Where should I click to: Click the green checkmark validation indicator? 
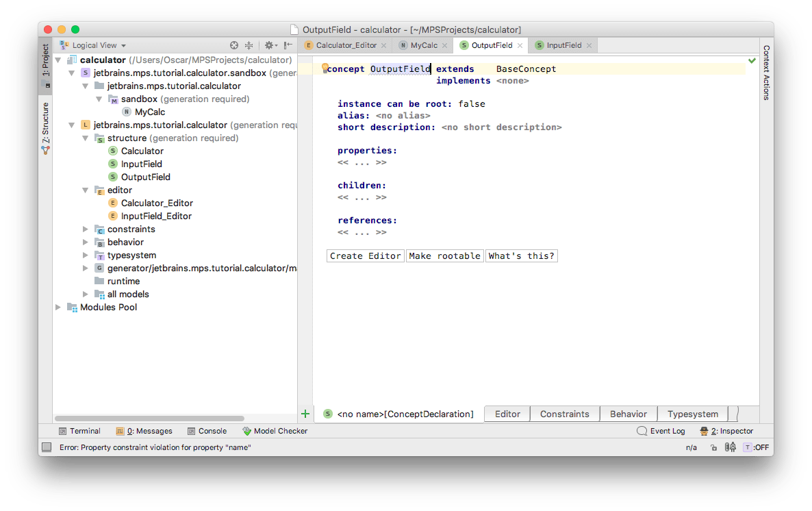752,61
